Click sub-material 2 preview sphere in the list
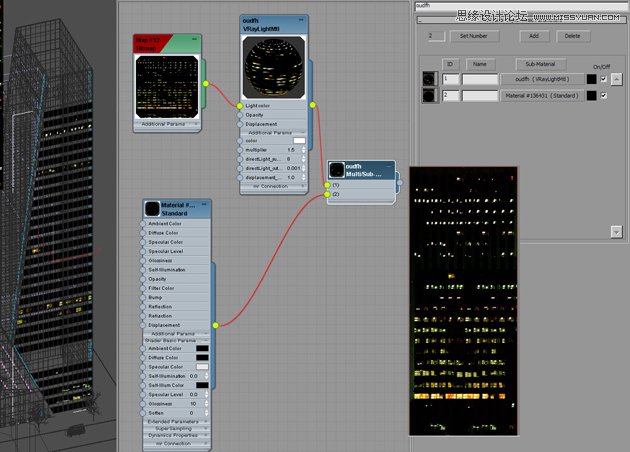630x452 pixels. click(x=430, y=96)
